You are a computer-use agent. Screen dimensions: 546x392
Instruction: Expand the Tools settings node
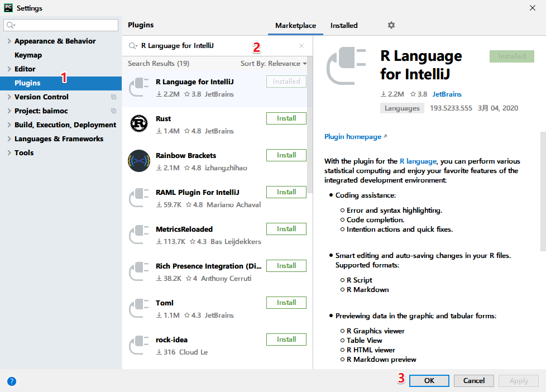tap(9, 152)
